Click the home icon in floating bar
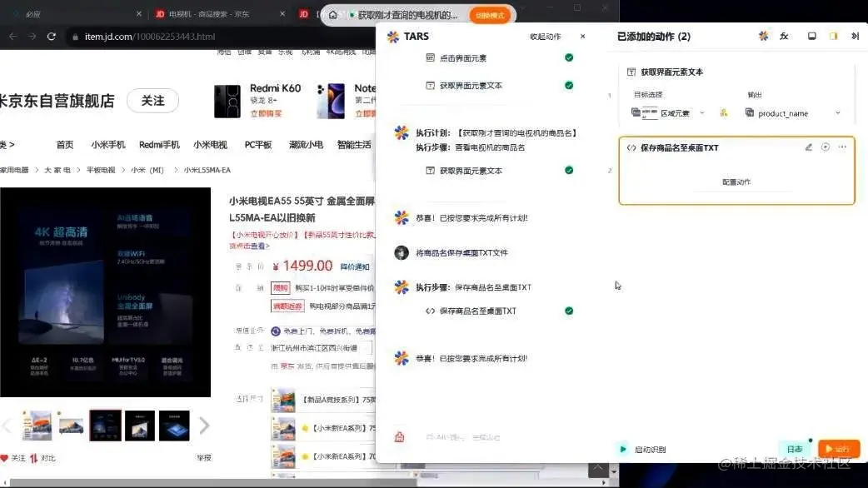 coord(332,15)
